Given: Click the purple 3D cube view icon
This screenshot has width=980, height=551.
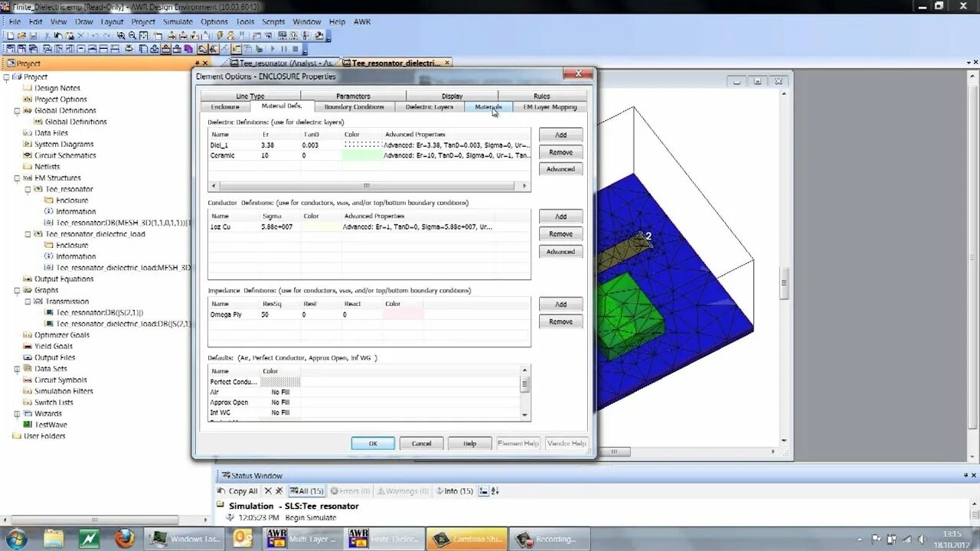Looking at the screenshot, I should pyautogui.click(x=188, y=49).
